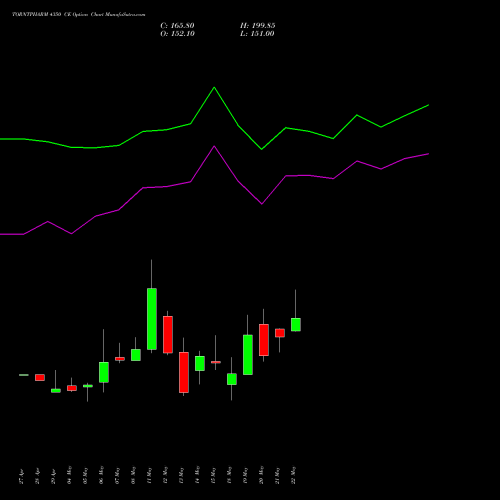This screenshot has height=500, width=500.
Task: Select the 11 May date label
Action: coord(150,475)
